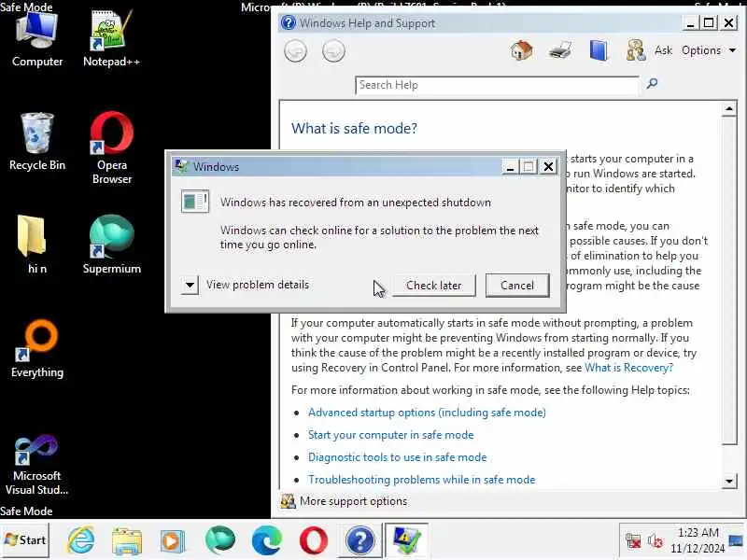This screenshot has width=747, height=560.
Task: Open 'Diagnostic tools to use in safe mode' link
Action: point(398,457)
